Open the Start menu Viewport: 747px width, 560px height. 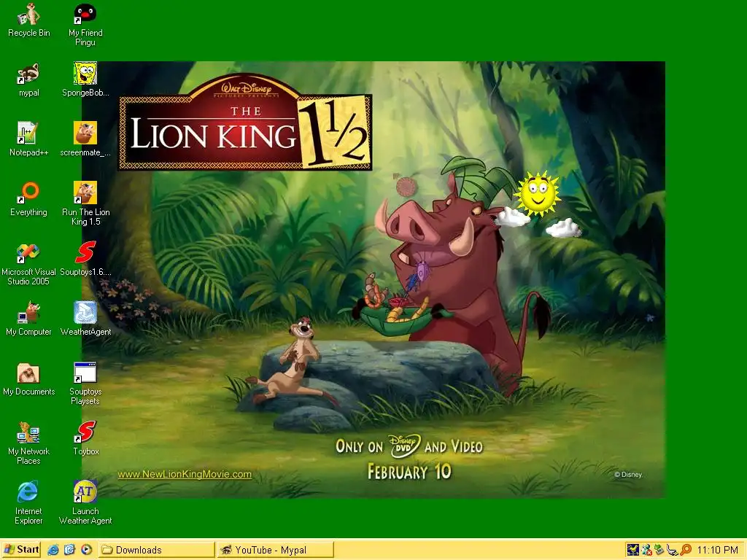pos(21,550)
